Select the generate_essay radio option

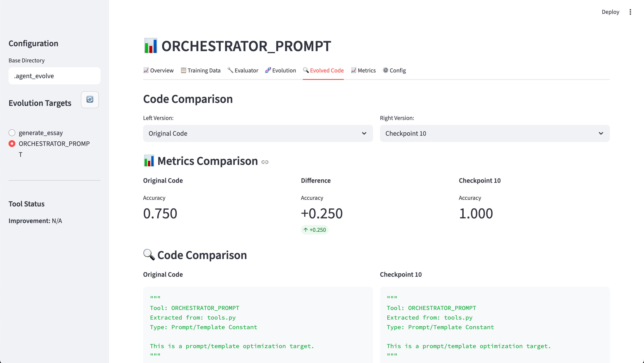[x=12, y=133]
